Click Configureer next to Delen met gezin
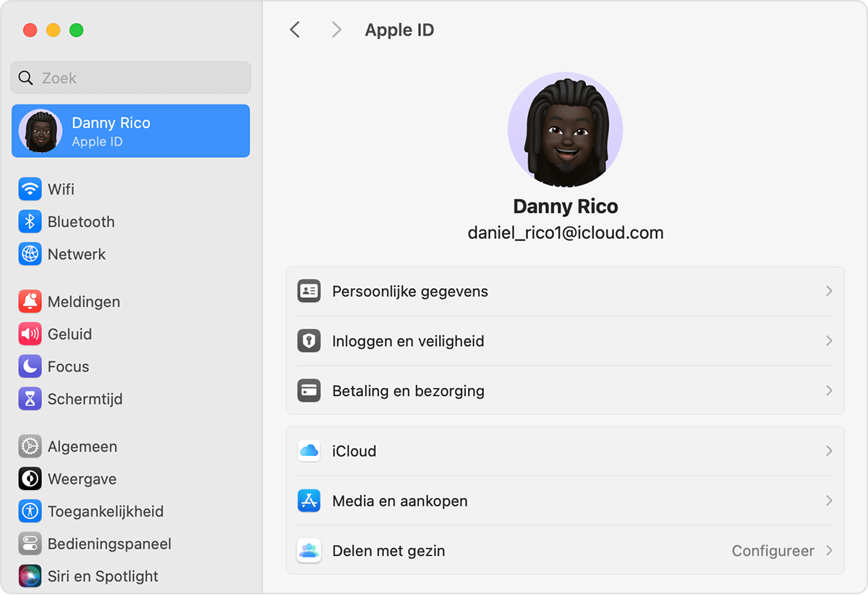The height and width of the screenshot is (595, 868). [x=773, y=551]
